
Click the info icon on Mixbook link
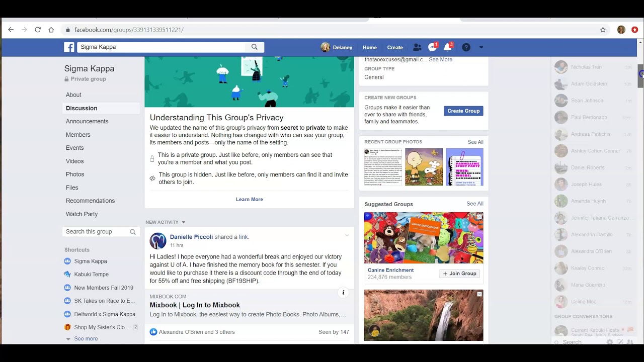tap(343, 293)
